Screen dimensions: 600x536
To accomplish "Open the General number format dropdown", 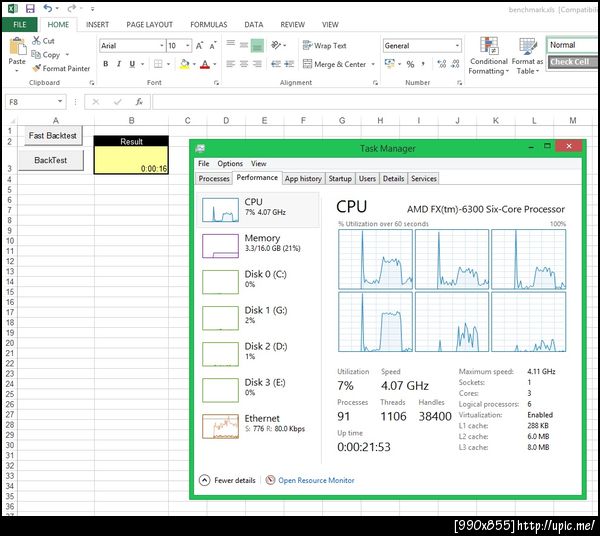I will [x=457, y=46].
